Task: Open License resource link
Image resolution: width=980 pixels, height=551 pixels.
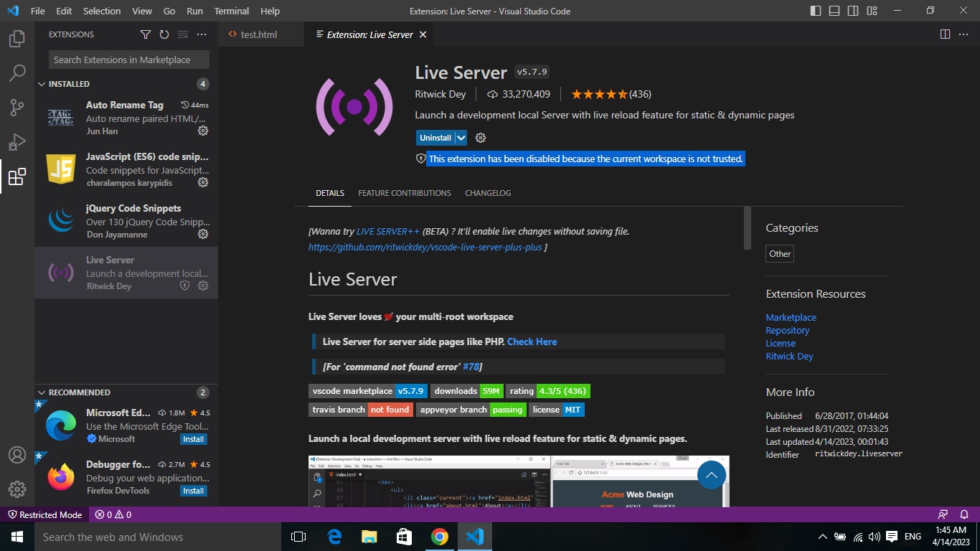Action: click(781, 343)
